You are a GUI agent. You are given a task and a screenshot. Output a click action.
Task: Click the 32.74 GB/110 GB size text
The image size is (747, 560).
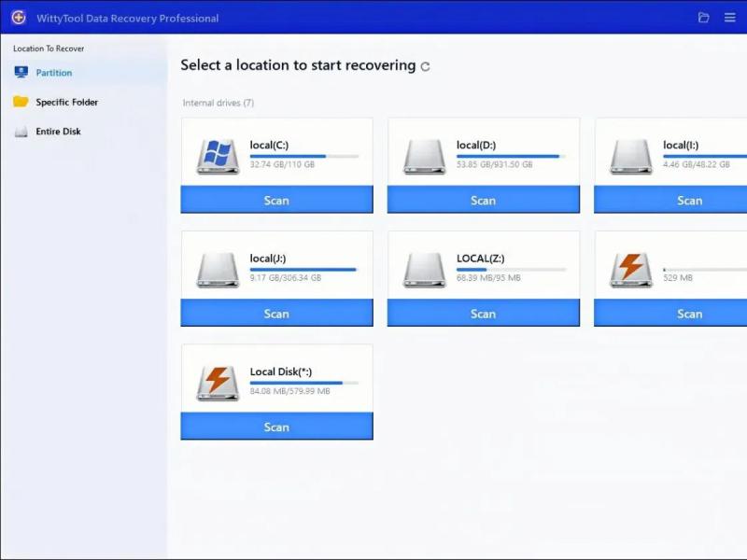coord(282,164)
